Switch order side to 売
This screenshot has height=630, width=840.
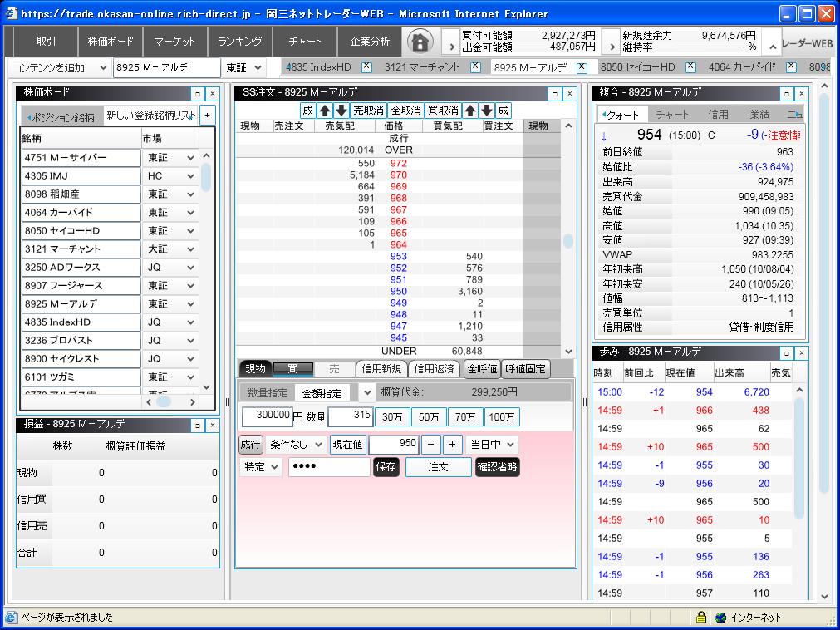point(334,369)
